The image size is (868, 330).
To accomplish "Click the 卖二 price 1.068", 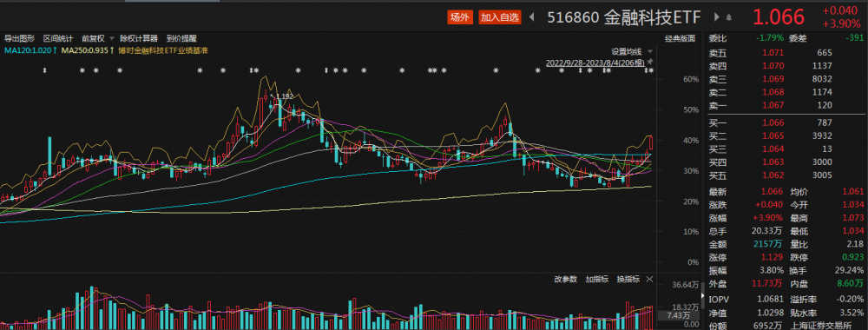I will pos(773,92).
